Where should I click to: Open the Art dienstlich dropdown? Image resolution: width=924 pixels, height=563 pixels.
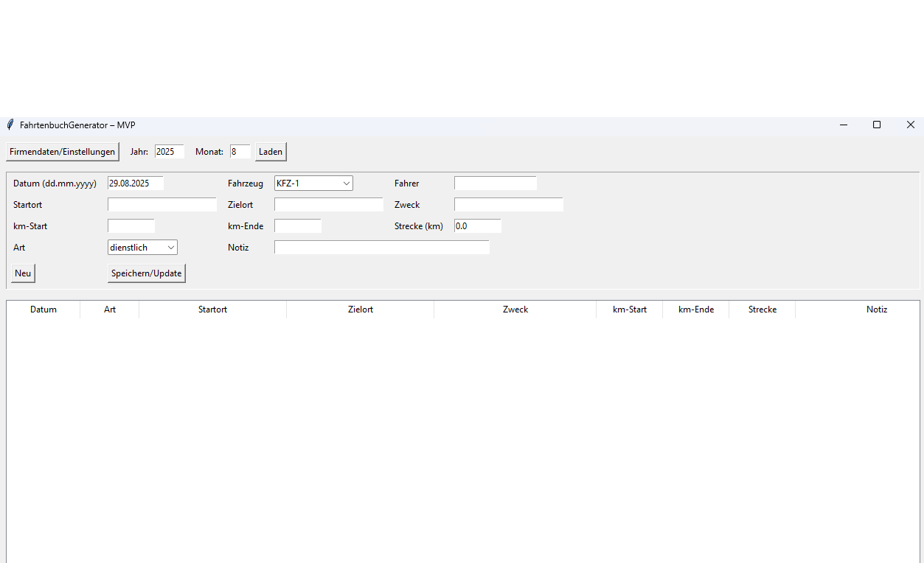pos(142,248)
